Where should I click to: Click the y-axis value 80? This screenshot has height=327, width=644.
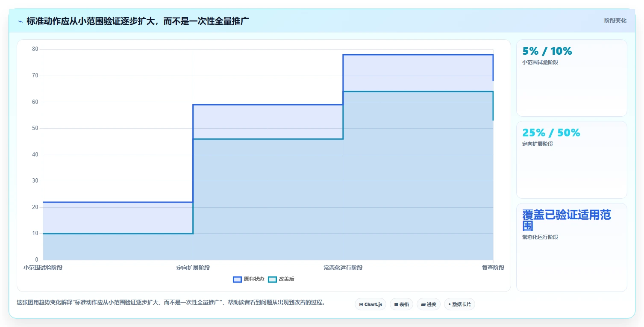(35, 49)
